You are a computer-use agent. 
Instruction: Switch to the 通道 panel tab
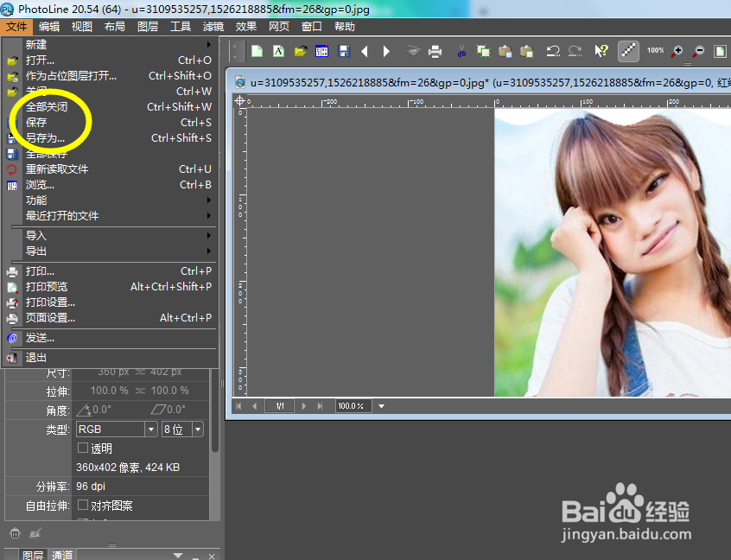tap(62, 555)
